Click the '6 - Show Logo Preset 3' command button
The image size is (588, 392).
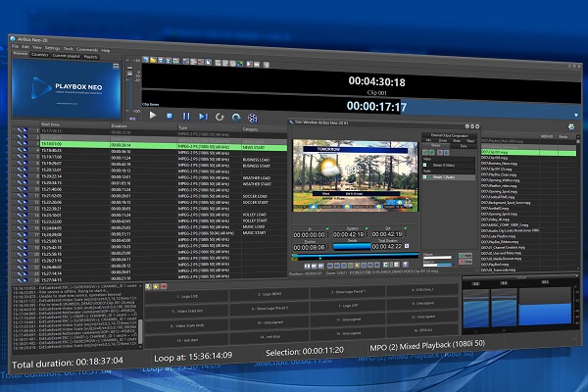click(x=269, y=309)
